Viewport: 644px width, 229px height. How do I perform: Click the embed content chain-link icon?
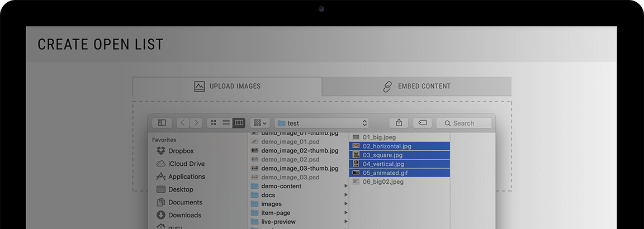387,86
